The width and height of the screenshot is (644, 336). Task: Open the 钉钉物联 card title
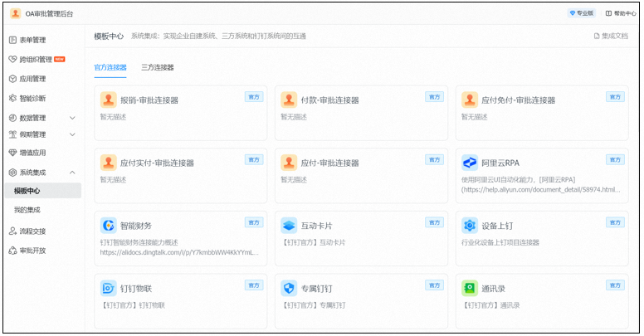pyautogui.click(x=136, y=289)
